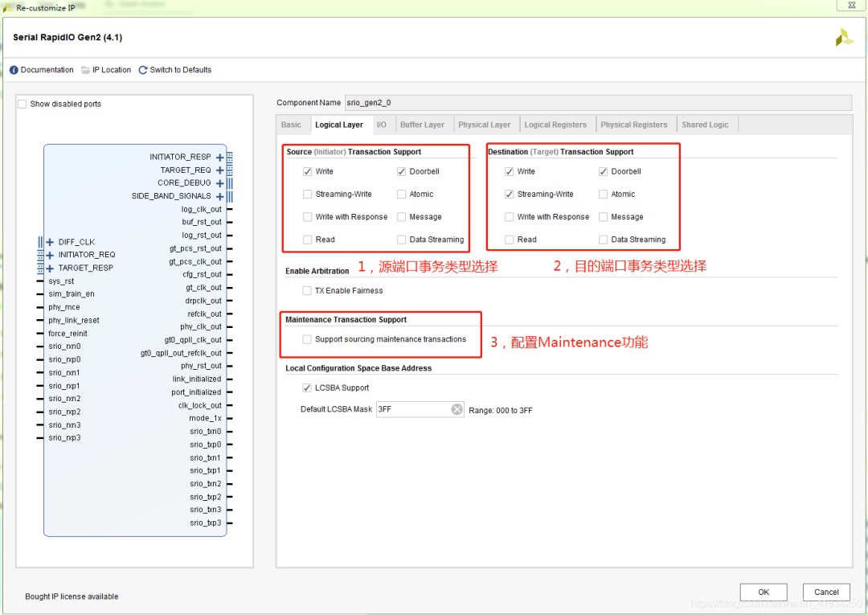
Task: Expand the INITIATOR_RESP port plus icon
Action: [219, 158]
